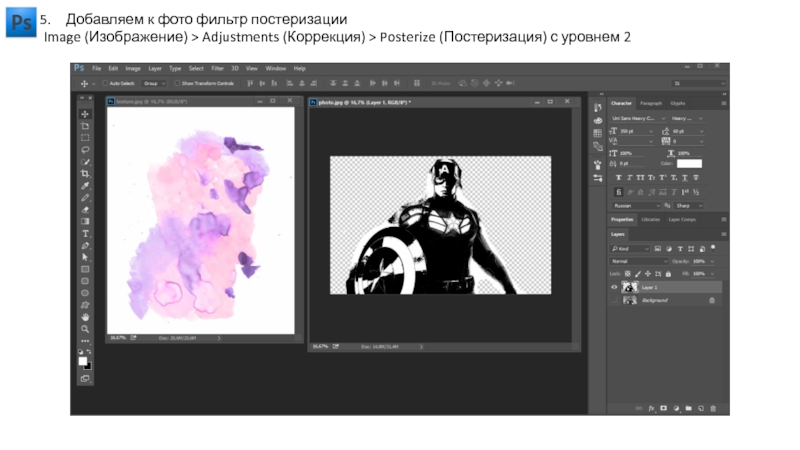The height and width of the screenshot is (450, 800).
Task: Open the Window menu
Action: pos(276,68)
